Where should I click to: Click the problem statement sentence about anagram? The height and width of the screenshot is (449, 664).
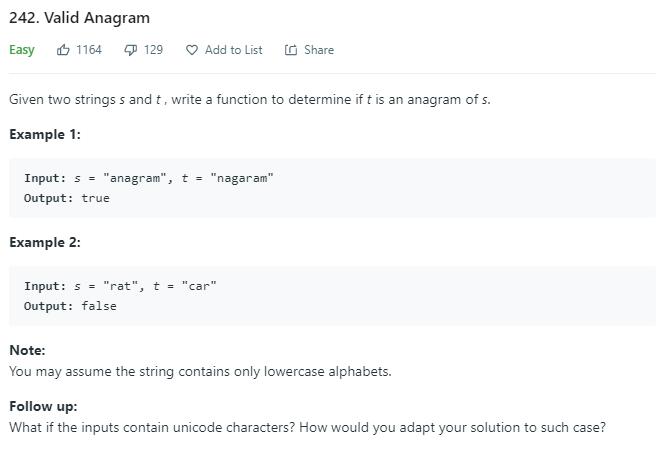tap(250, 100)
